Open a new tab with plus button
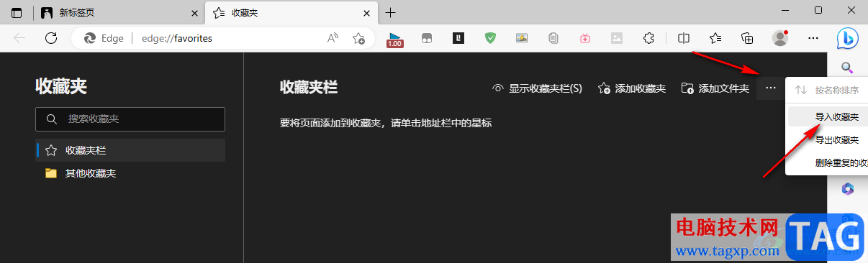This screenshot has width=868, height=263. pyautogui.click(x=391, y=12)
